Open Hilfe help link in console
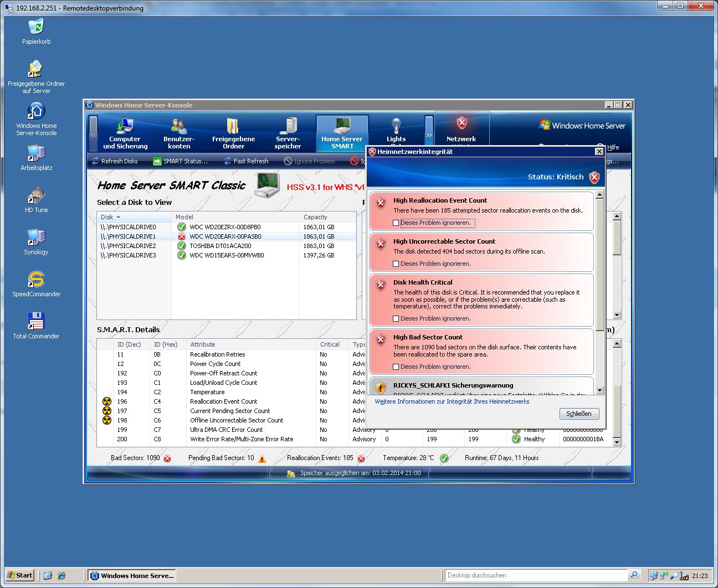The width and height of the screenshot is (718, 588). [613, 147]
